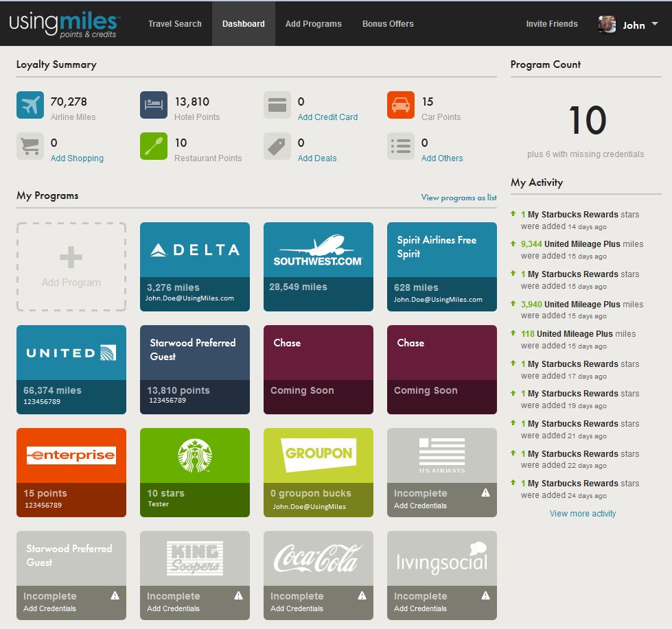Click the plus icon in Add Program tile
Viewport: 672px width, 629px height.
[71, 257]
